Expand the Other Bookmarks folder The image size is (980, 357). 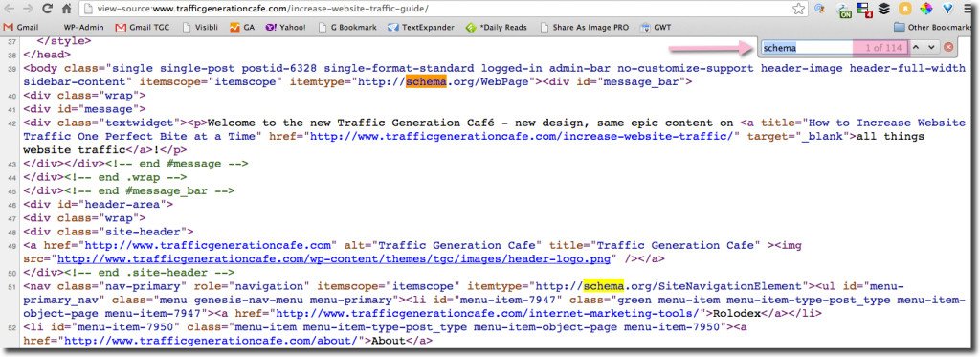click(x=932, y=28)
